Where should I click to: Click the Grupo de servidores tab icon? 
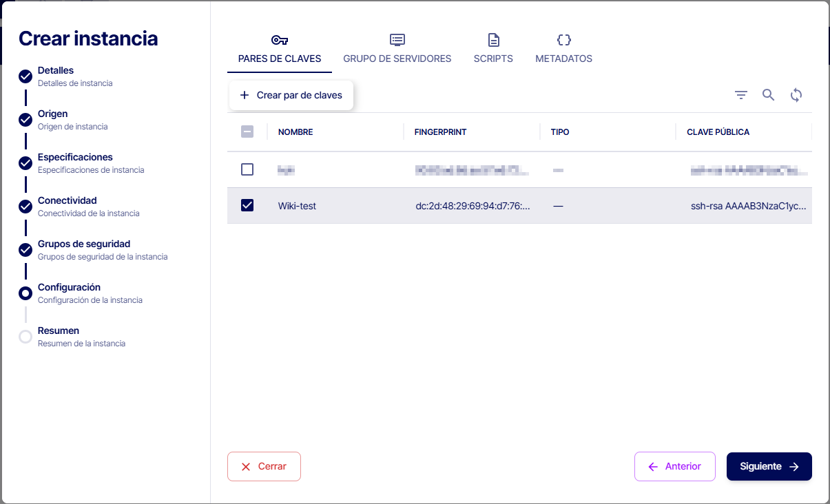point(397,40)
